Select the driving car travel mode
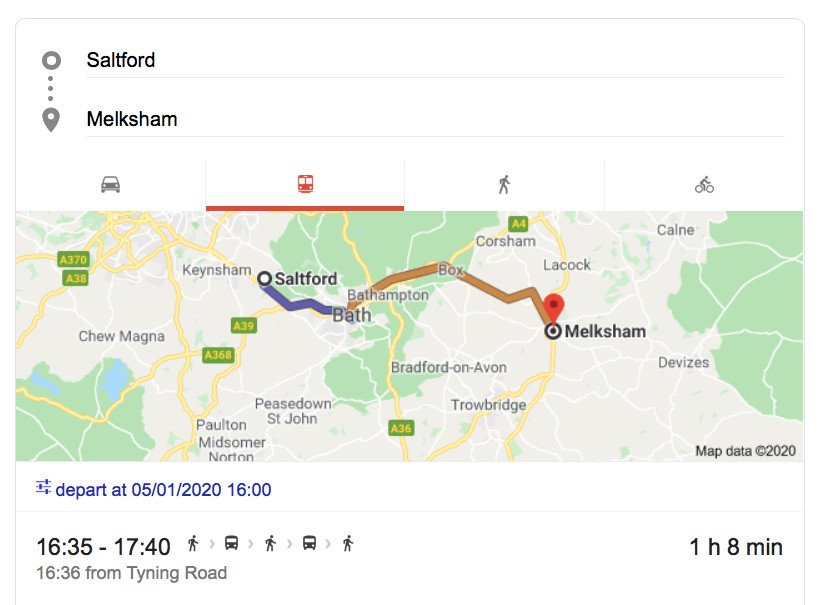The image size is (821, 605). click(111, 185)
